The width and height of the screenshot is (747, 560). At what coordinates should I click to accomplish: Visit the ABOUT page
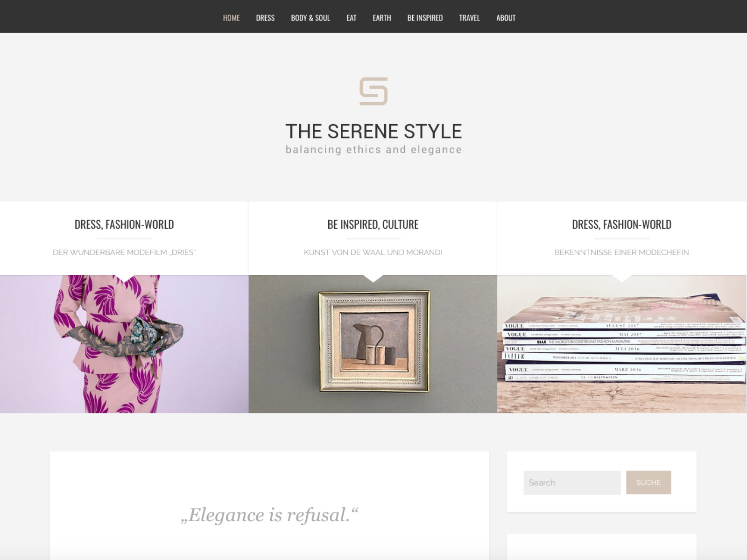pos(506,18)
